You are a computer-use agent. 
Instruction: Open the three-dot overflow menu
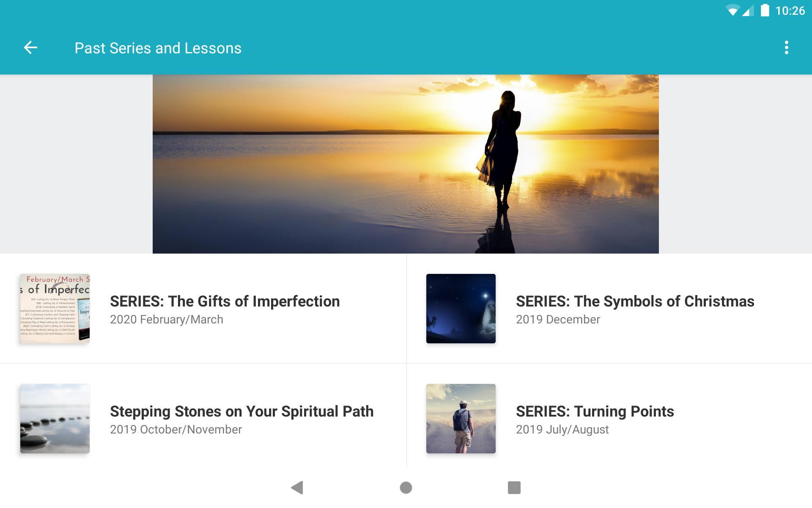[786, 48]
